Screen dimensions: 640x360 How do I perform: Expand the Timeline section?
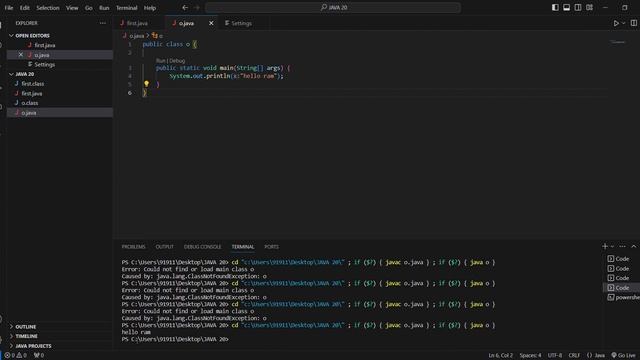coord(27,336)
